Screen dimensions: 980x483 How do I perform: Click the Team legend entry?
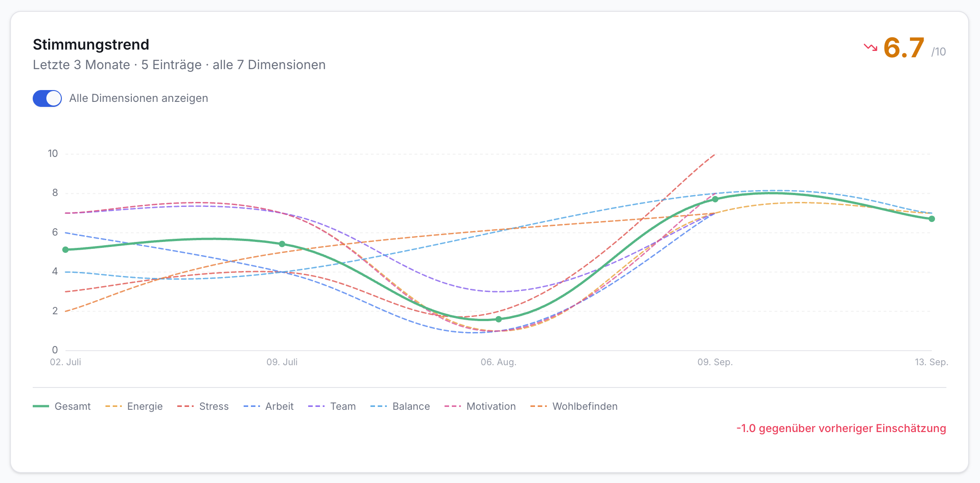pos(332,406)
